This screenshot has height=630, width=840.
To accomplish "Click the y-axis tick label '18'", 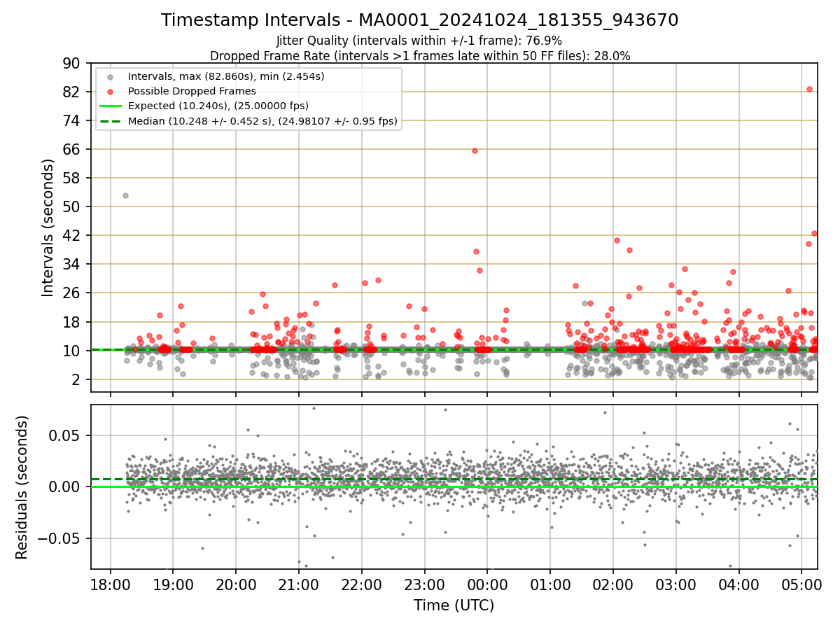I will (x=73, y=322).
